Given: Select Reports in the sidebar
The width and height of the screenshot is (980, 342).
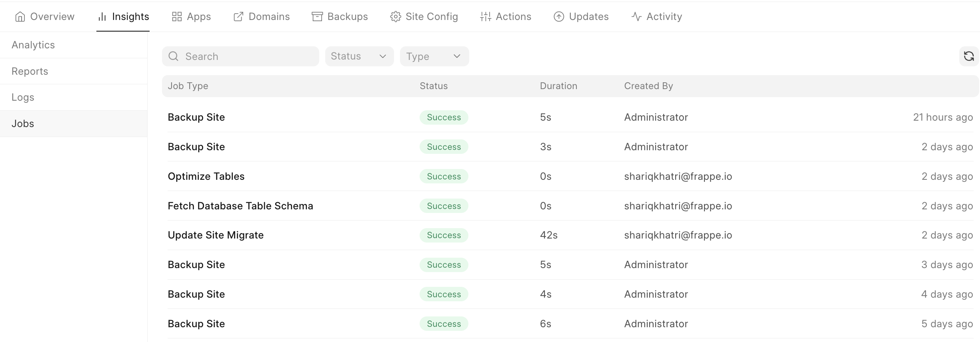Looking at the screenshot, I should point(30,72).
